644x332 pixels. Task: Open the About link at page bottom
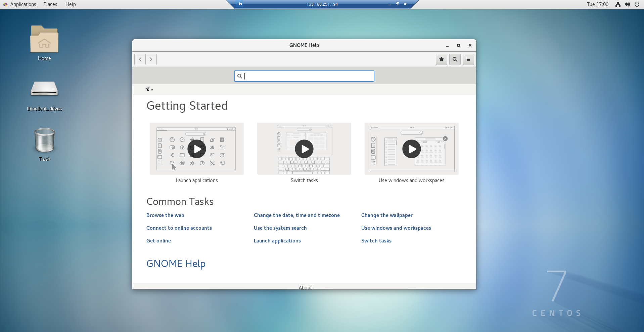(305, 287)
